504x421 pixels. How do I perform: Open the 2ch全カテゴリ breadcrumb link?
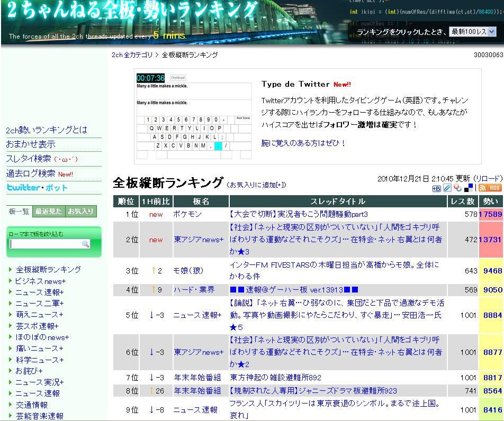pos(132,55)
